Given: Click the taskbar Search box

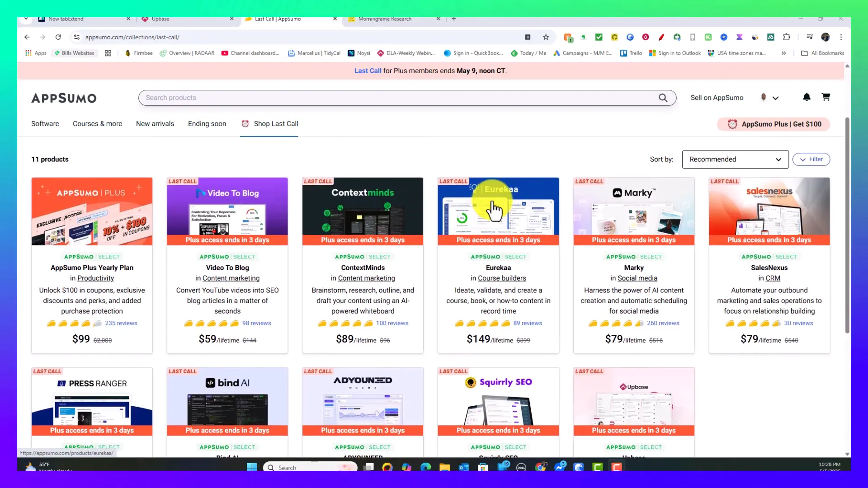Looking at the screenshot, I should (310, 467).
